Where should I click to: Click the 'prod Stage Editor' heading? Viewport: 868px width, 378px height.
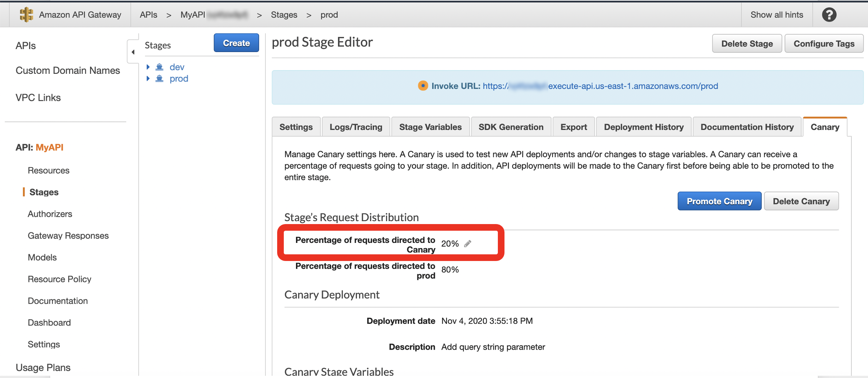point(322,42)
